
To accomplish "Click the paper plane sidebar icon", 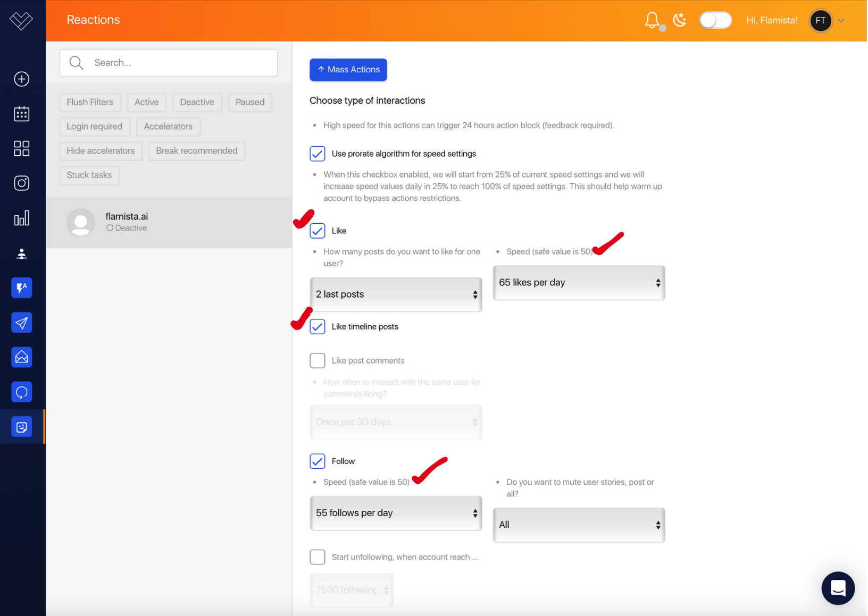I will [x=22, y=323].
